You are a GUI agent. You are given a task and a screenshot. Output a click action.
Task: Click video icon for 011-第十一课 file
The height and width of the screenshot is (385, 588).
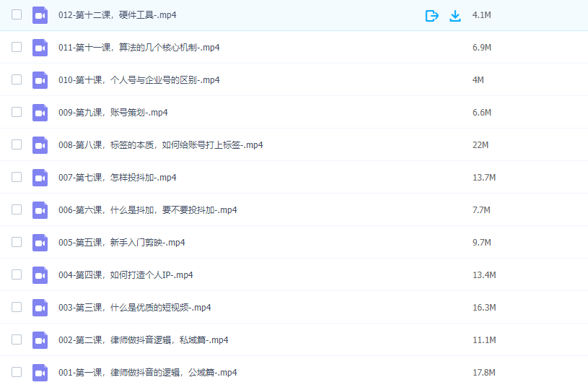tap(40, 48)
